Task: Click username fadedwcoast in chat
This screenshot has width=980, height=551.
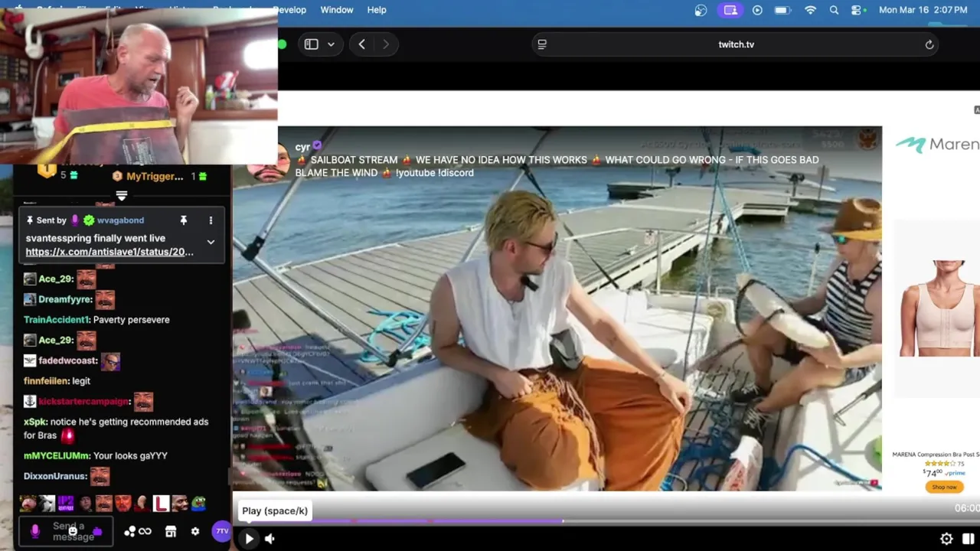Action: [x=67, y=360]
